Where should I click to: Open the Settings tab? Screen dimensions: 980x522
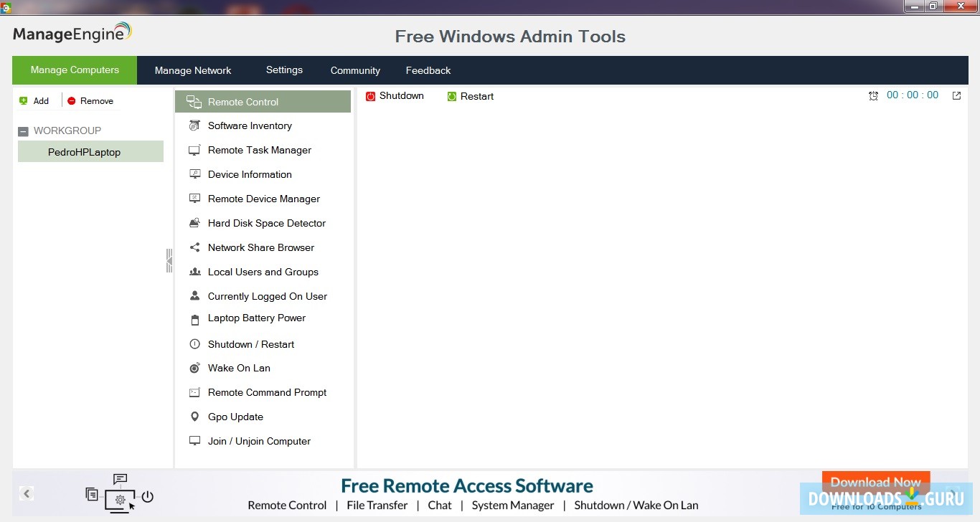click(284, 70)
